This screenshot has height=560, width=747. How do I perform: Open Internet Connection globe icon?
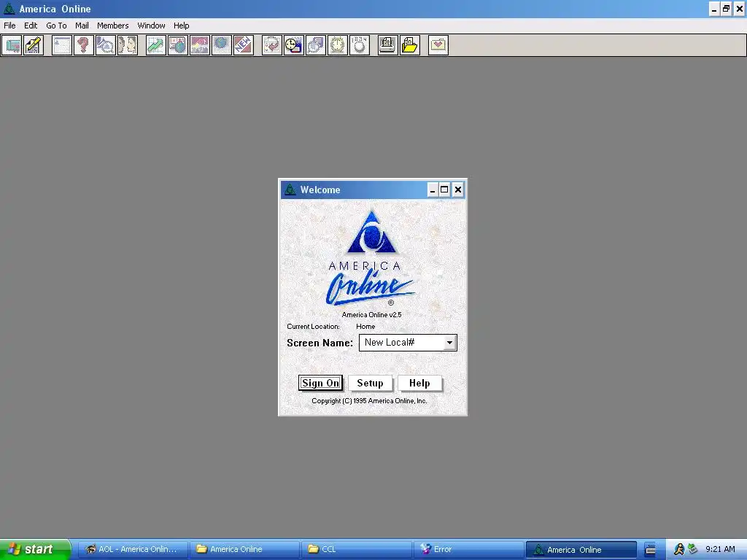point(222,45)
